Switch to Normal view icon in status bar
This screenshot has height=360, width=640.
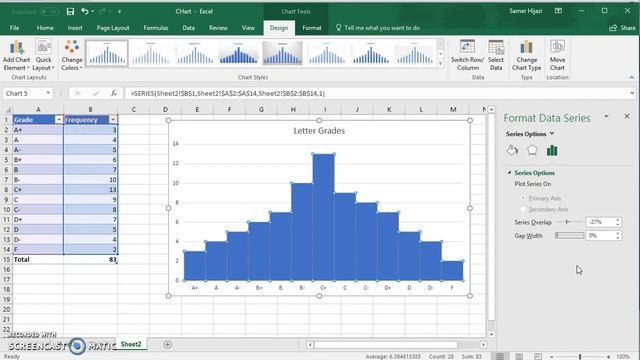[500, 356]
